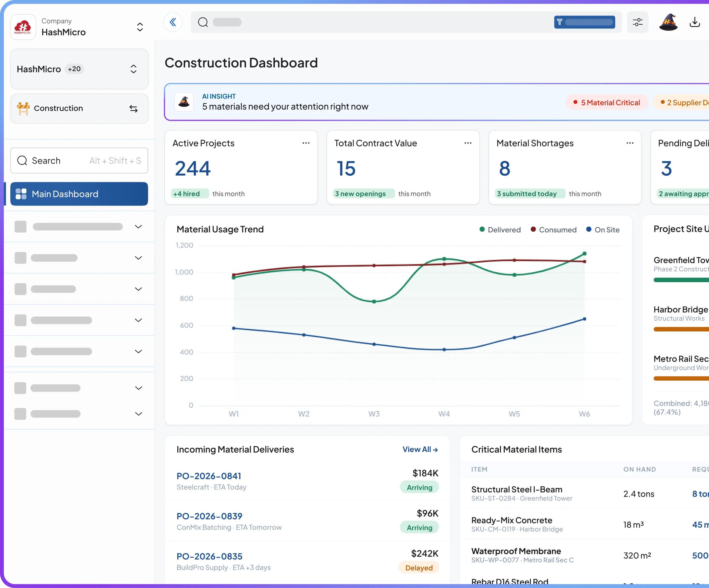
Task: Expand the last placeholder sidebar menu chevron
Action: click(x=138, y=414)
